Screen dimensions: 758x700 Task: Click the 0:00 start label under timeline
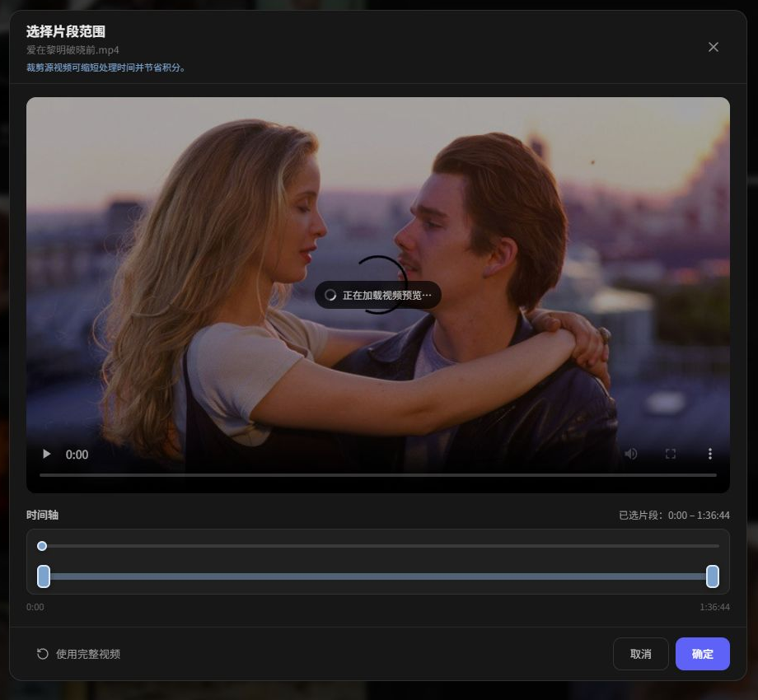point(35,607)
